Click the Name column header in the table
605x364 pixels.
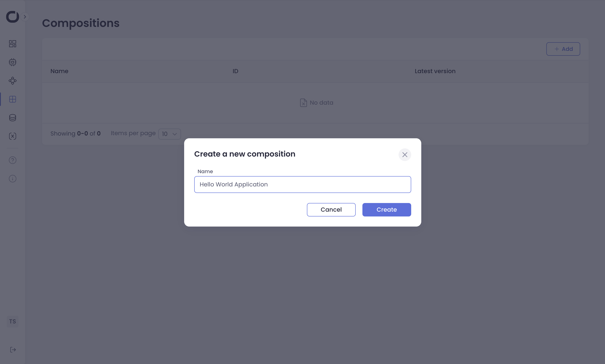coord(59,71)
